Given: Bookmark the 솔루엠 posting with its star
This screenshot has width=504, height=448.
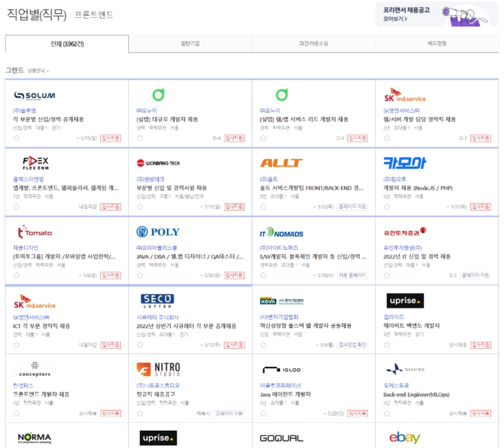Looking at the screenshot, I should click(x=16, y=138).
